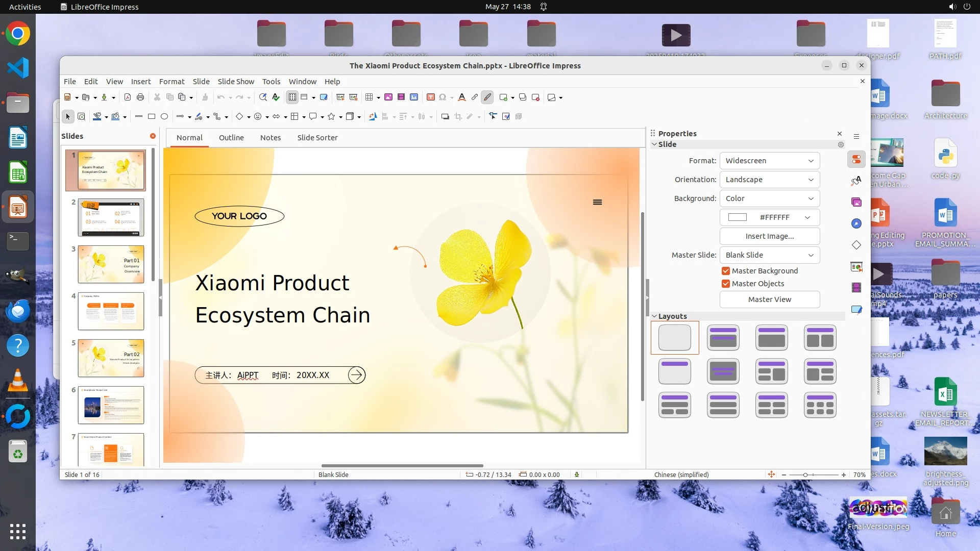Uncheck the Master Background checkbox
Screen dimensions: 980x551
(x=725, y=271)
